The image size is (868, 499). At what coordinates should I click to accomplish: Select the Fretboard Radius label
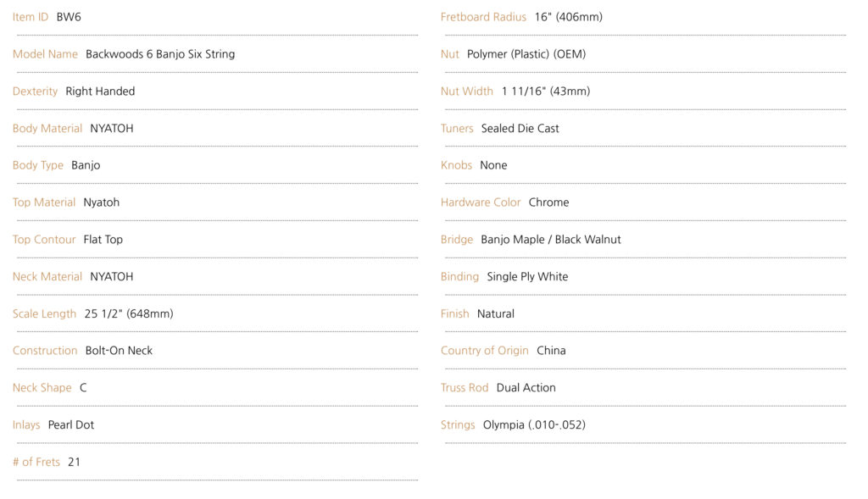(x=483, y=17)
